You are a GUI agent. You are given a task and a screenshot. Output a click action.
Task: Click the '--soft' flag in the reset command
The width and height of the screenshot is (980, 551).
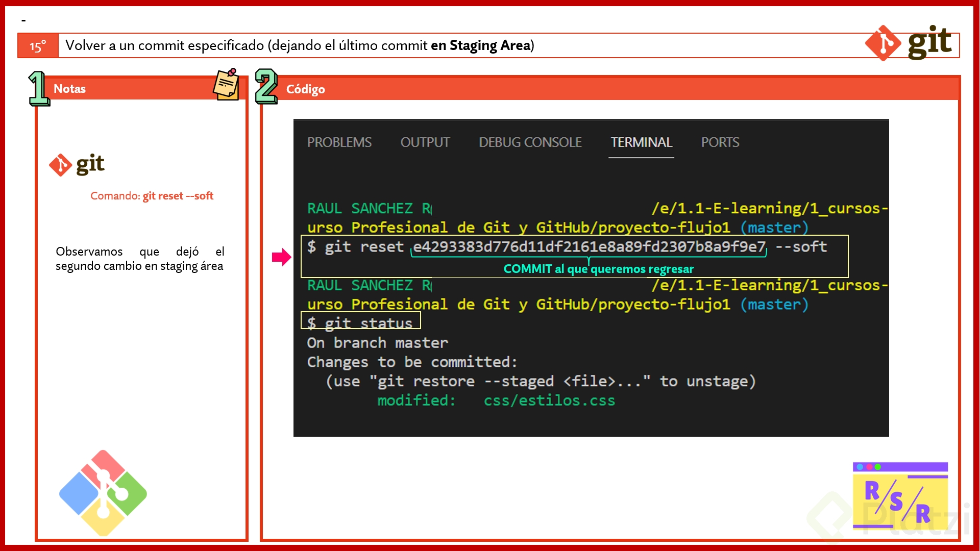pos(801,247)
